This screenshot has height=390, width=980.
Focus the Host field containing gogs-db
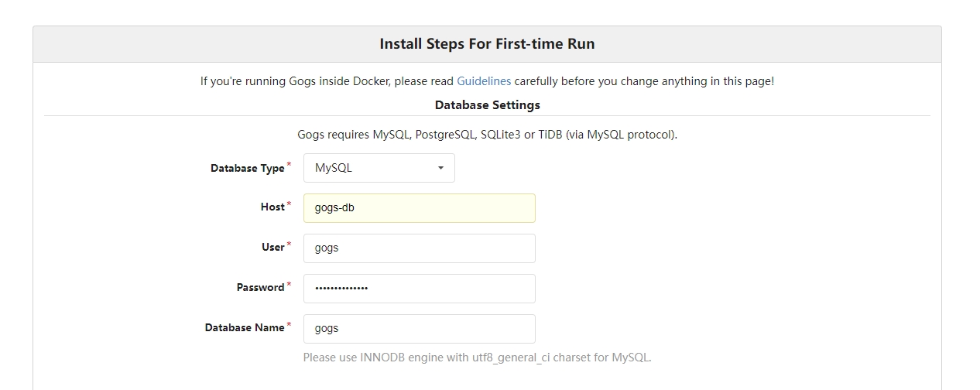419,208
